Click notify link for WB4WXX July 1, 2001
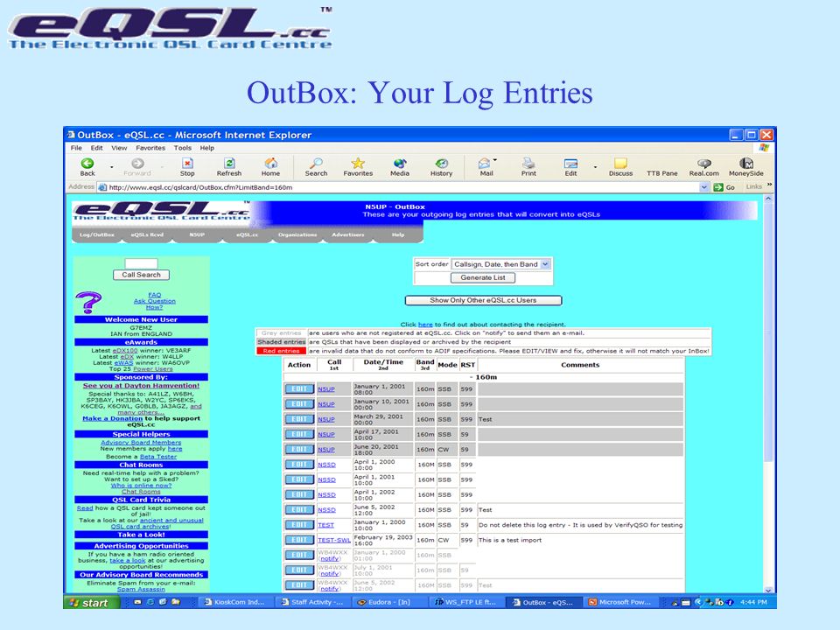This screenshot has height=630, width=840. coord(330,573)
